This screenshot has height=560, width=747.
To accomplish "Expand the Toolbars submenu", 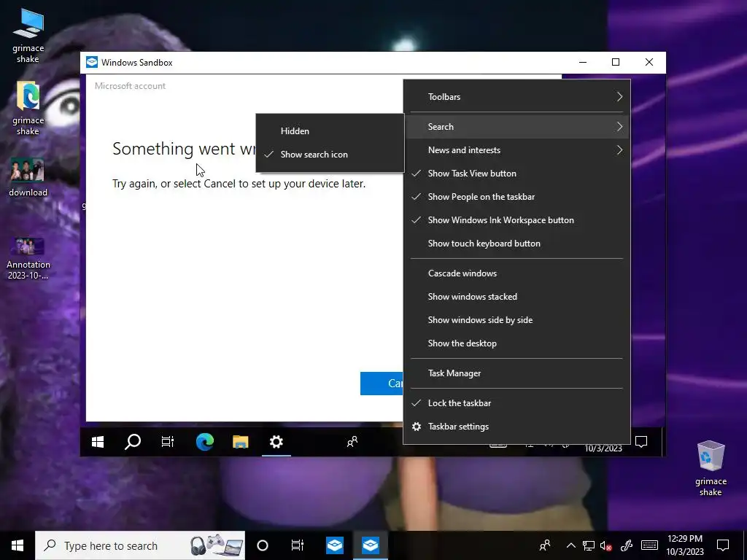I will point(517,97).
